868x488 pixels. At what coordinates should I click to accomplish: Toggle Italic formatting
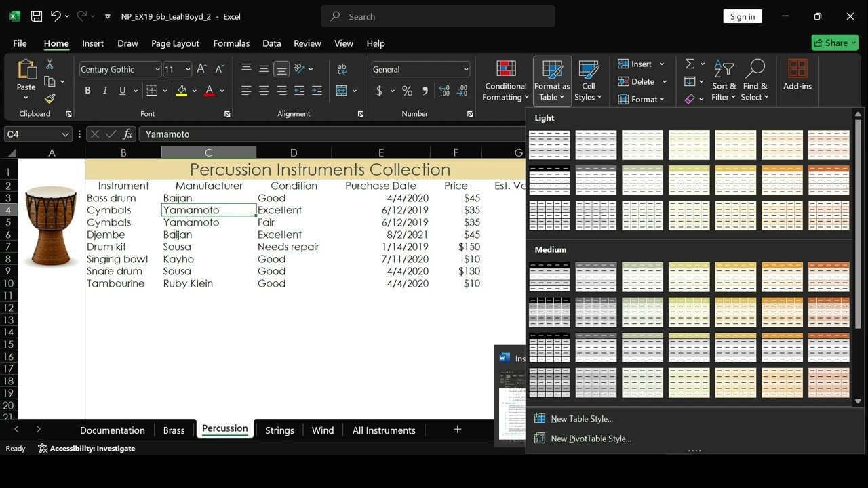point(104,91)
